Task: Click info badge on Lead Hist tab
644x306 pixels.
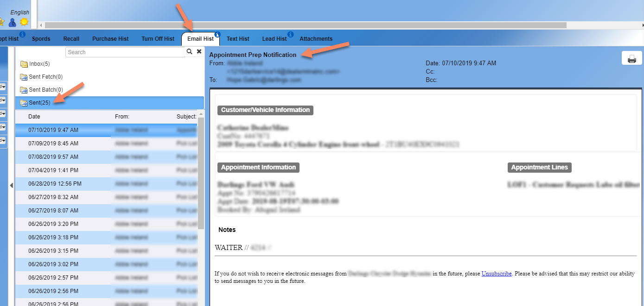Action: [290, 34]
